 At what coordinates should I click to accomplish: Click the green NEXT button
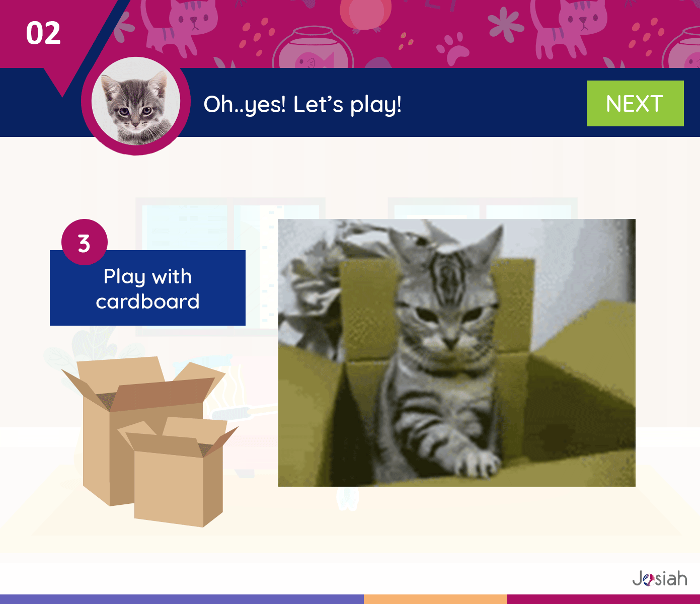click(635, 103)
